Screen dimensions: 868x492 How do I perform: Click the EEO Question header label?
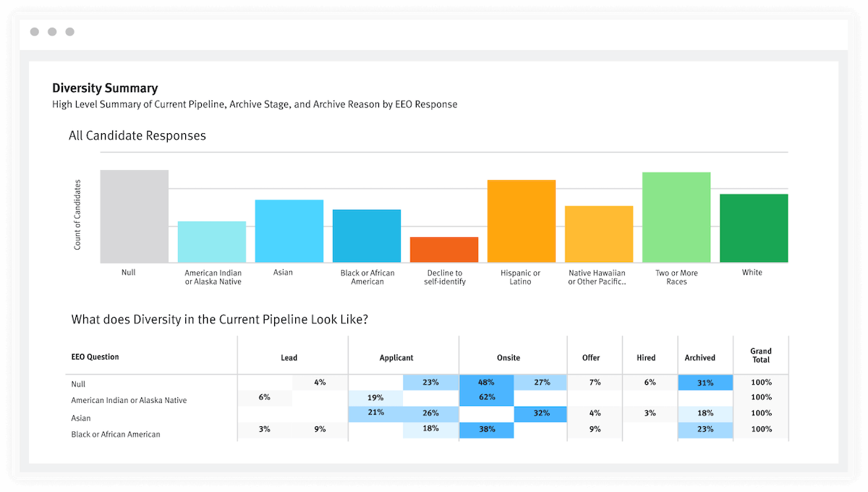(95, 357)
